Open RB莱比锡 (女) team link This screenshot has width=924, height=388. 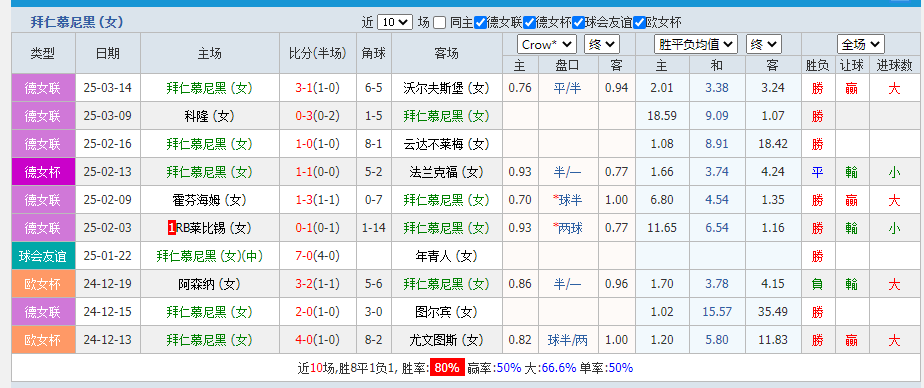pos(214,228)
